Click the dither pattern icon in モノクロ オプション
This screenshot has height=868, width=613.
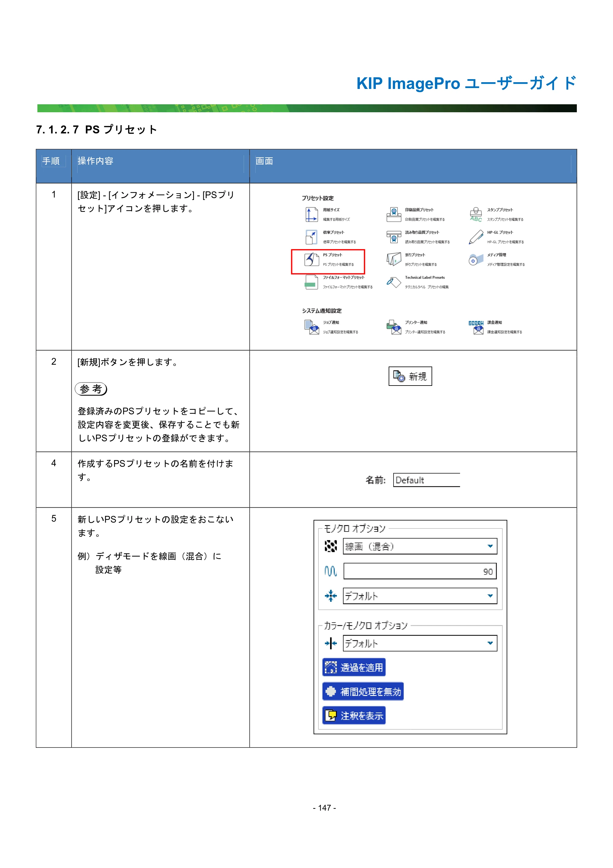pyautogui.click(x=330, y=546)
